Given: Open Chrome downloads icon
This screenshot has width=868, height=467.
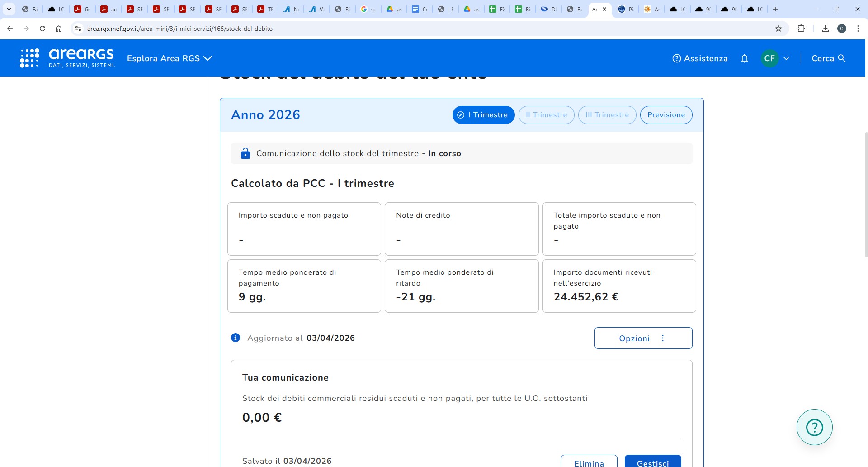Looking at the screenshot, I should (826, 29).
